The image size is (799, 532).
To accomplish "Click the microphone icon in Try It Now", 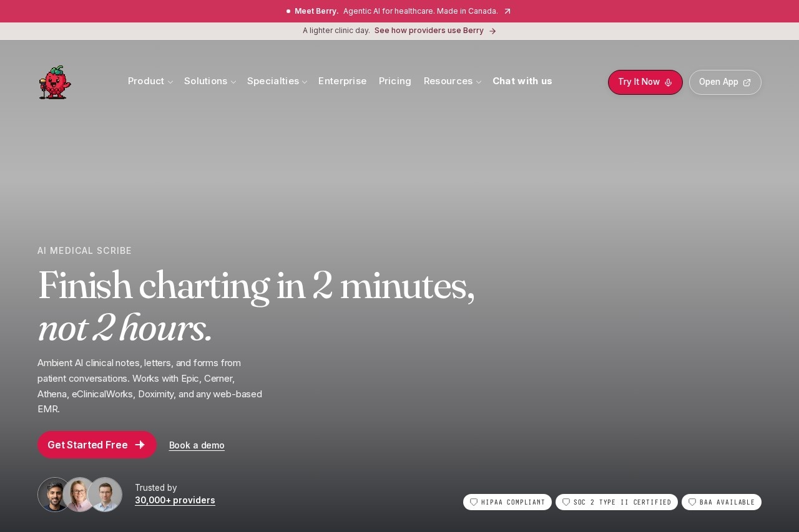I will tap(668, 82).
